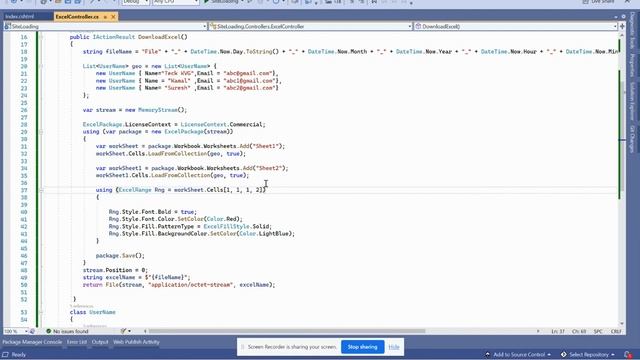640x360 pixels.
Task: Open the Select Repository menu
Action: [x=588, y=355]
